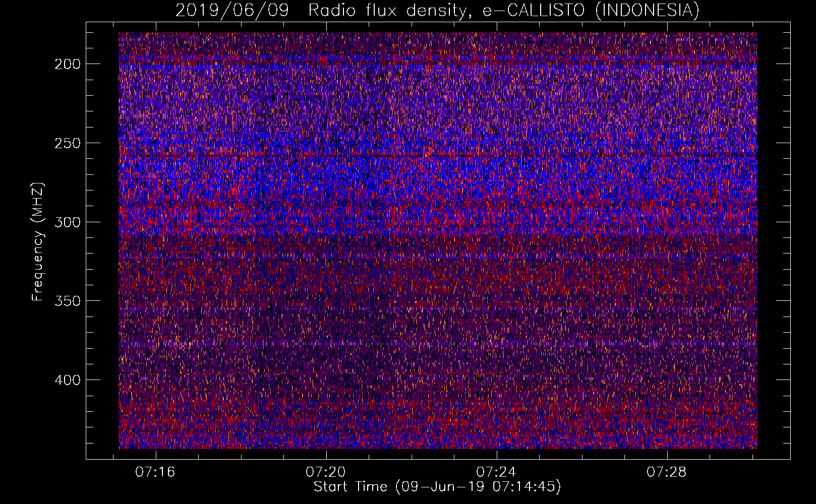Click the 07:28 time tick label

tap(667, 472)
